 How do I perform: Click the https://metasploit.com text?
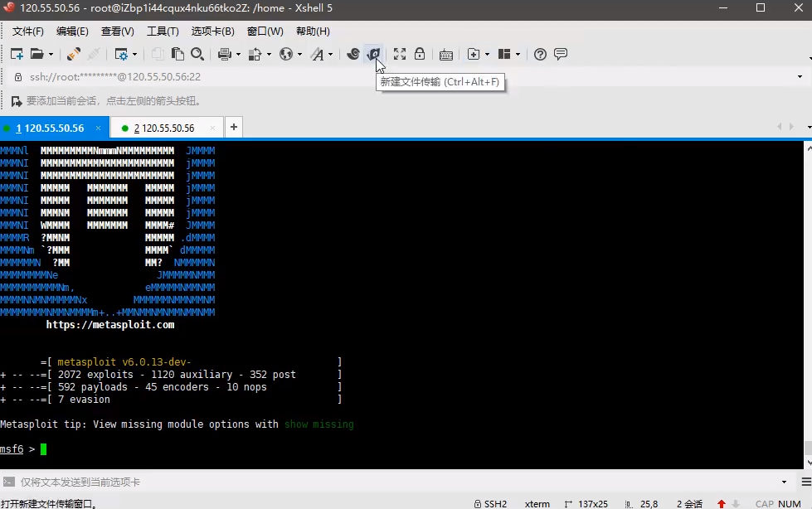pos(109,325)
